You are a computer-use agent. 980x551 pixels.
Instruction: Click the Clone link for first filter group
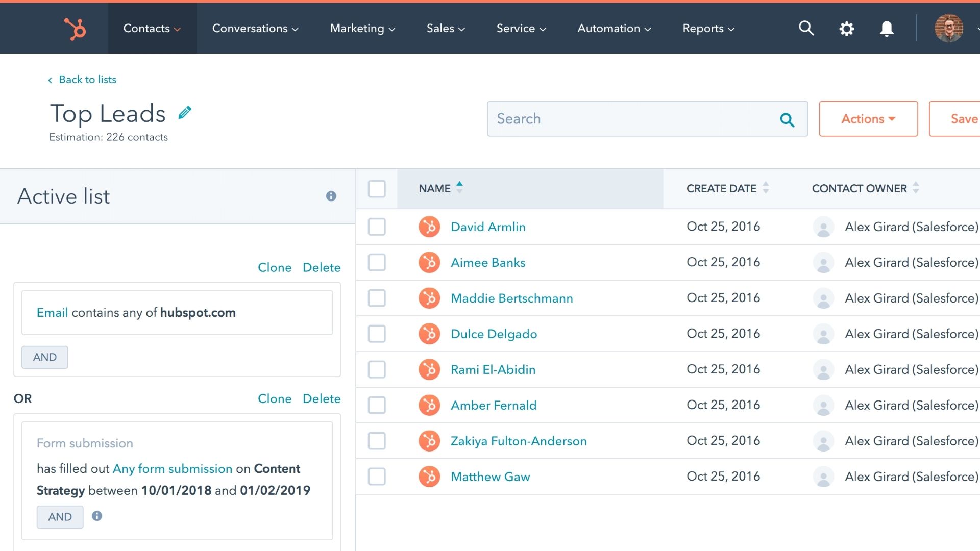(x=275, y=267)
